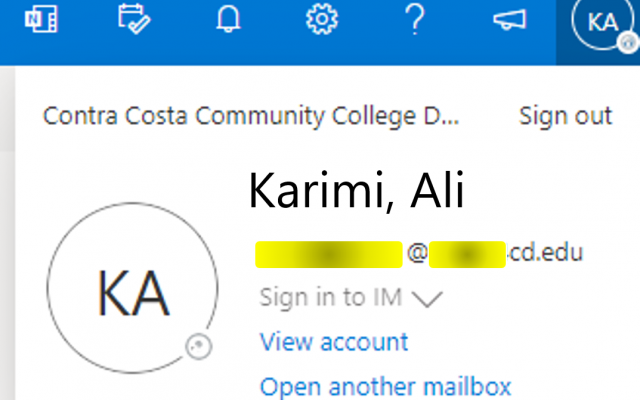Open the My Day calendar-check icon
Image resolution: width=640 pixels, height=400 pixels.
click(x=134, y=19)
